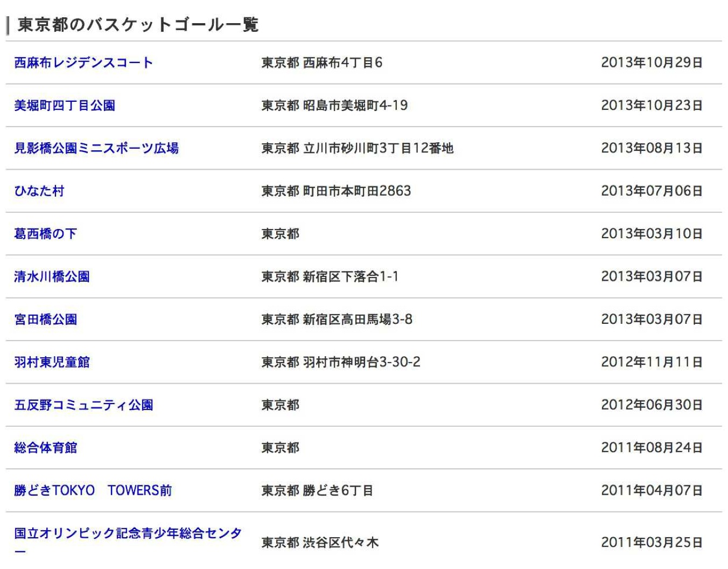Open the 勝どきTOKYO TOWERS前 link
Screen dimensions: 728x569
(x=93, y=490)
